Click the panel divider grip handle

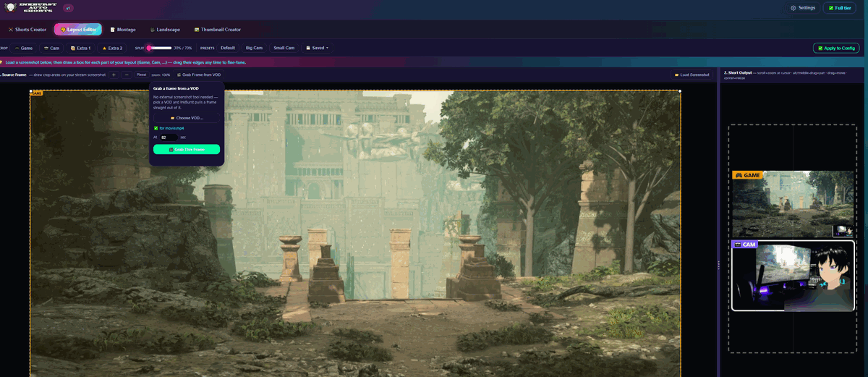[x=718, y=266]
